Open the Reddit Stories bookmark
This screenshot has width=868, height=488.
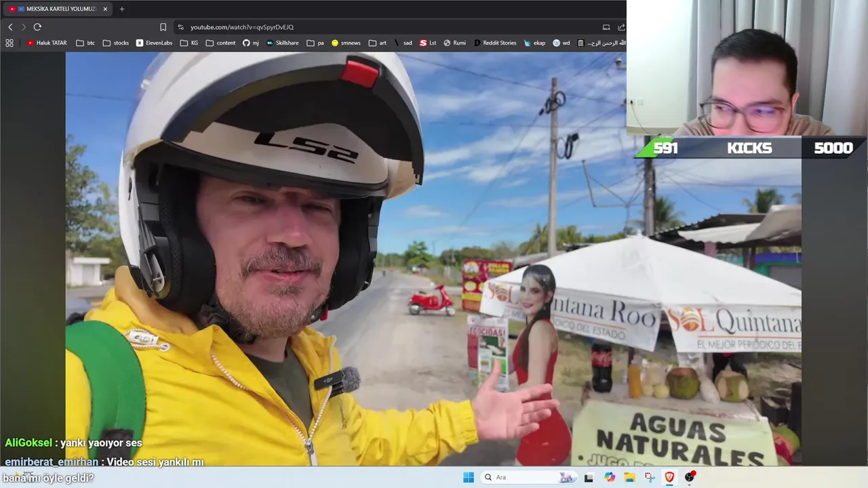(495, 43)
